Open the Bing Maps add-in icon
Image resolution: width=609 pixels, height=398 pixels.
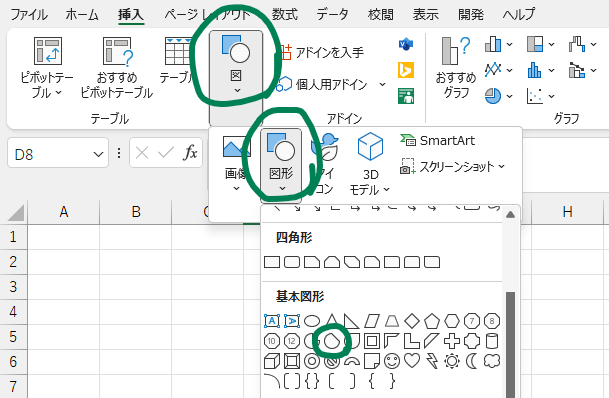click(x=406, y=70)
